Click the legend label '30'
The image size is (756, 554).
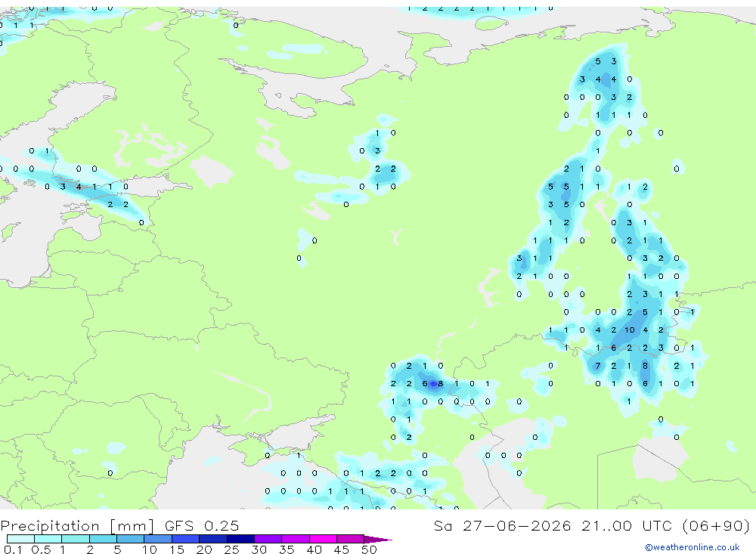(259, 549)
